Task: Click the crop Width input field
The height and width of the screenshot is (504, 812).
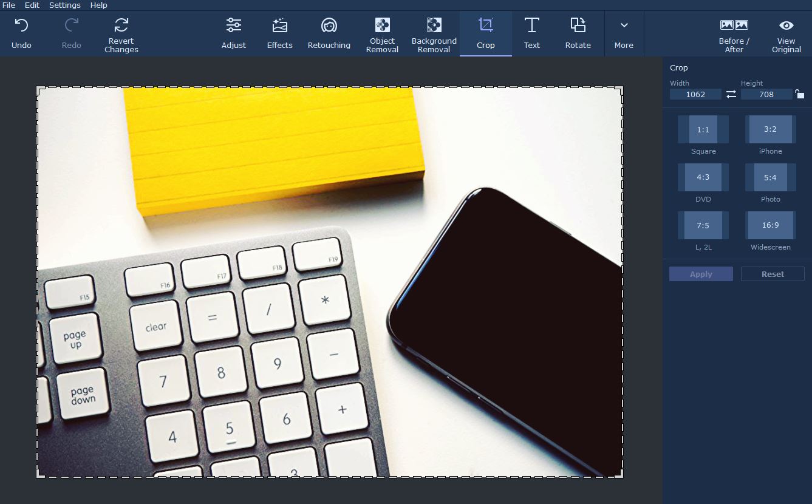Action: 695,94
